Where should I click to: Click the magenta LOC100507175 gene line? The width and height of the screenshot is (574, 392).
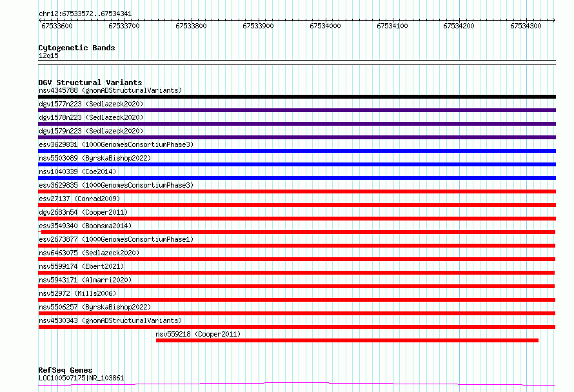coord(297,384)
